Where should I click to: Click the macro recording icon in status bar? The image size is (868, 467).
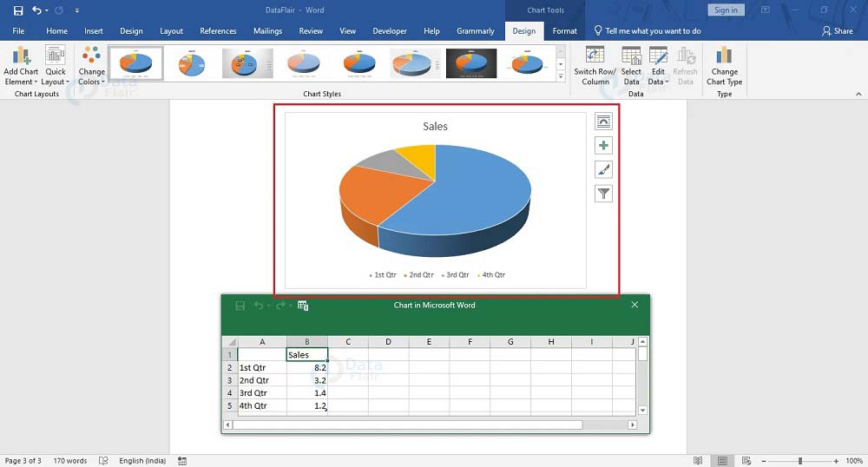[x=182, y=461]
